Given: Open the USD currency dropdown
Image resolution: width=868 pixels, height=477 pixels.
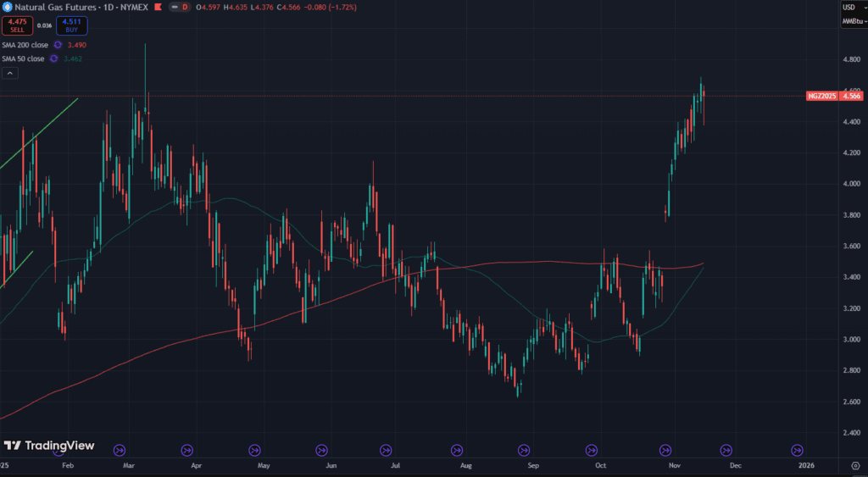Looking at the screenshot, I should [x=850, y=8].
